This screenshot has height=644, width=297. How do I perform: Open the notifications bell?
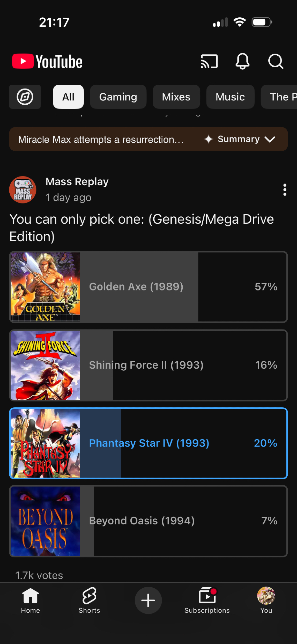pos(243,61)
